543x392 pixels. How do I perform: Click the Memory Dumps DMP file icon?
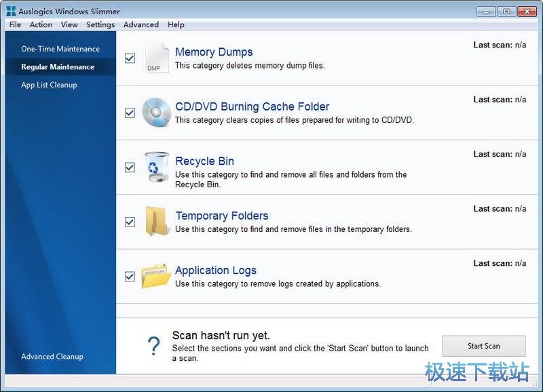pos(156,58)
